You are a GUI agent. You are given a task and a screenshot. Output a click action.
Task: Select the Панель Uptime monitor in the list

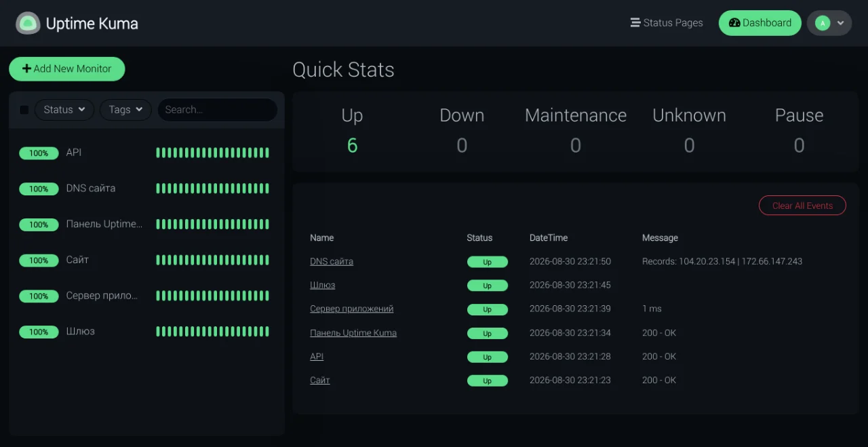(x=146, y=225)
